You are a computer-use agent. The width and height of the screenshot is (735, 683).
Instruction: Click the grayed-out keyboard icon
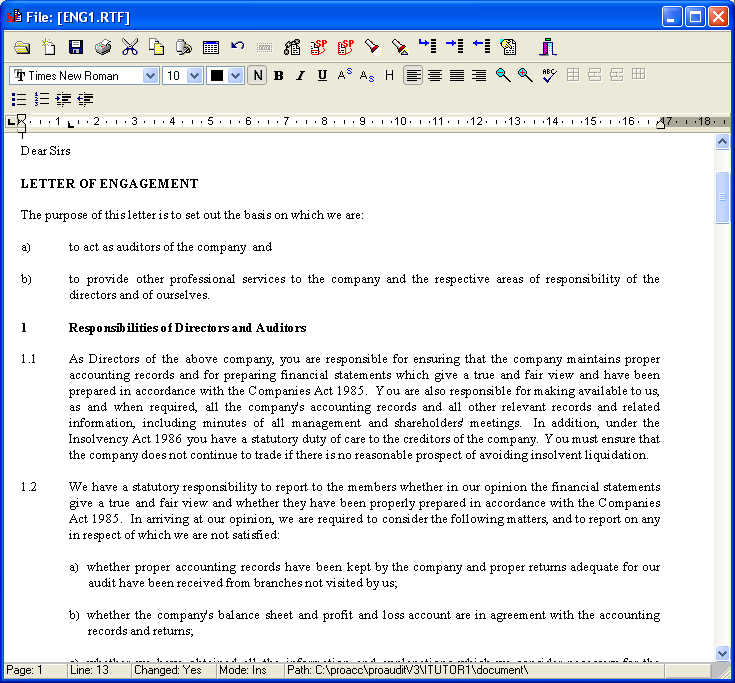tap(264, 47)
